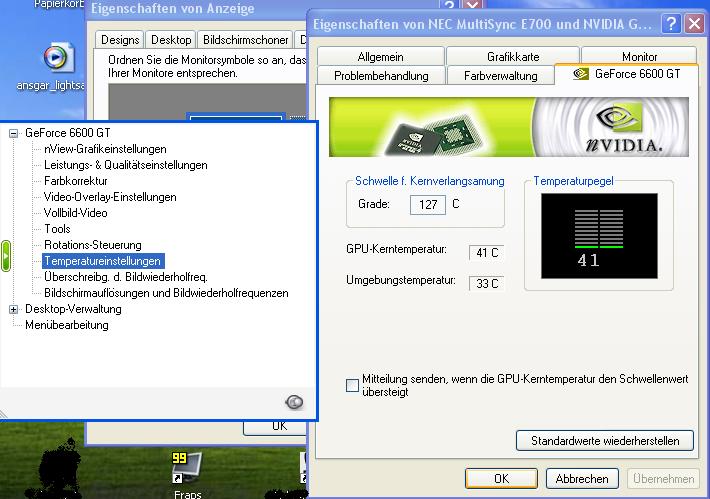Screen dimensions: 710x499
Task: Switch to the Monitor tab
Action: (639, 57)
